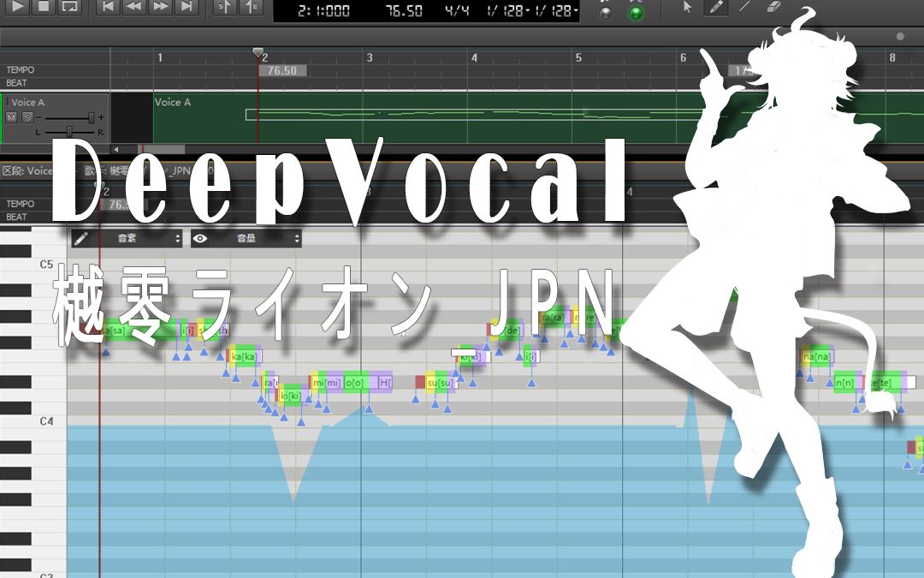Select the na[na] note

(x=817, y=357)
